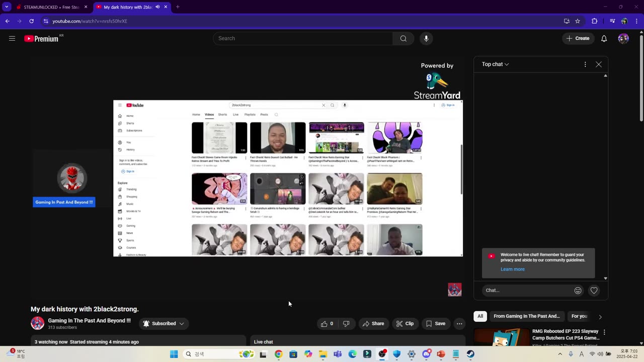Go to YouTube Premium home logo
Screen dimensions: 644x362
41,39
